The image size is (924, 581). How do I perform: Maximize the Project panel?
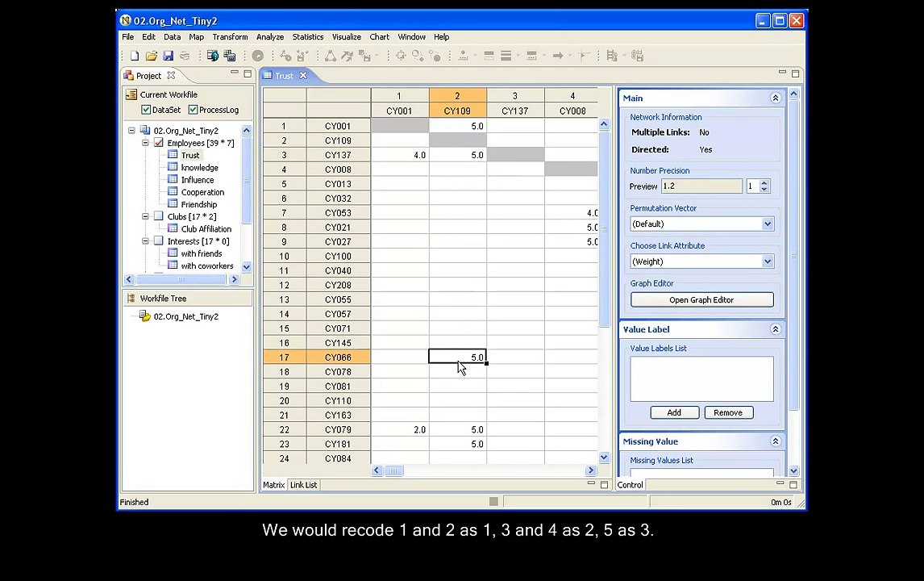(x=248, y=73)
